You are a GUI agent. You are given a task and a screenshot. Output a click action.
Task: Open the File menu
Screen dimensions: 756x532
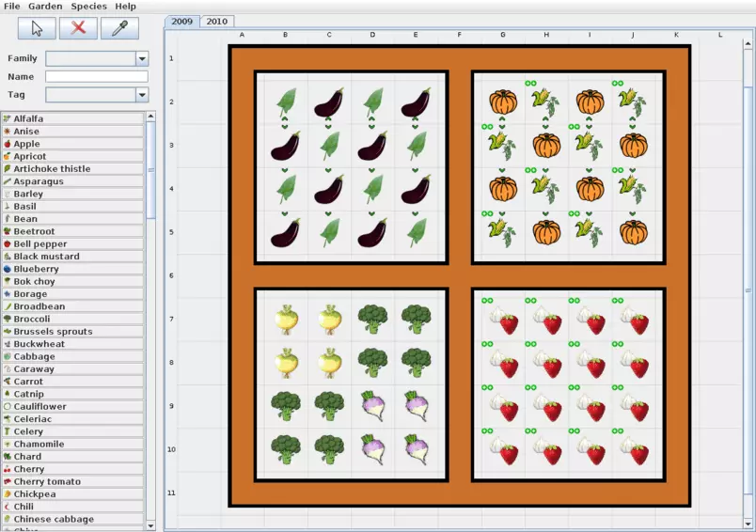pos(12,7)
